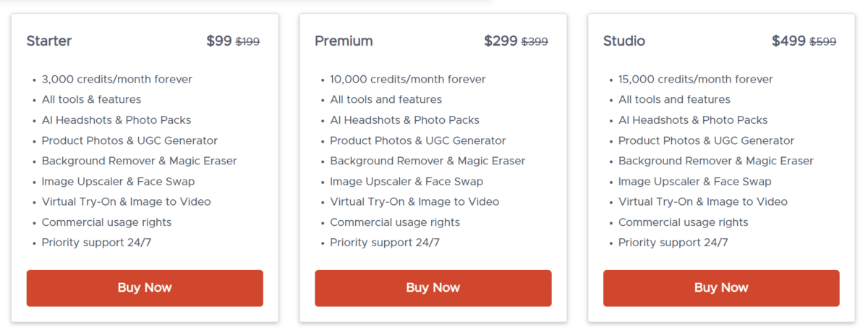The width and height of the screenshot is (868, 336).
Task: Click the $99 Starter price
Action: coord(219,41)
